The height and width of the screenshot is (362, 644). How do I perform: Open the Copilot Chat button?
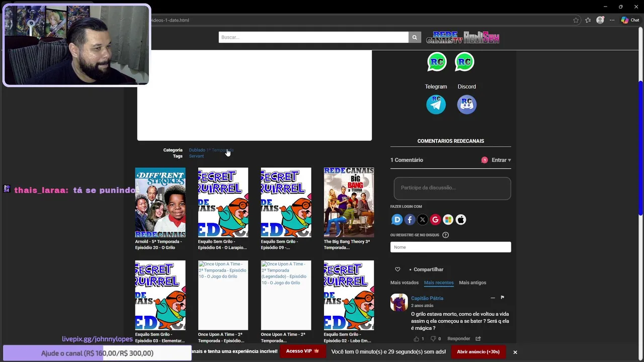630,20
